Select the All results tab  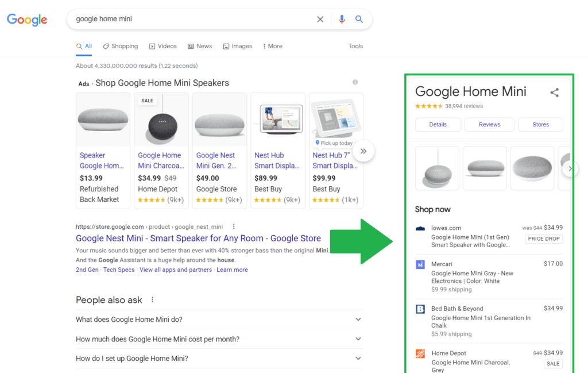[84, 46]
